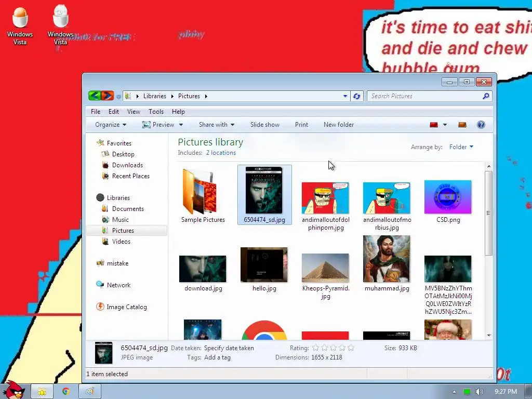Screen dimensions: 532x399
Task: Expand the view options dropdown arrow
Action: point(445,125)
